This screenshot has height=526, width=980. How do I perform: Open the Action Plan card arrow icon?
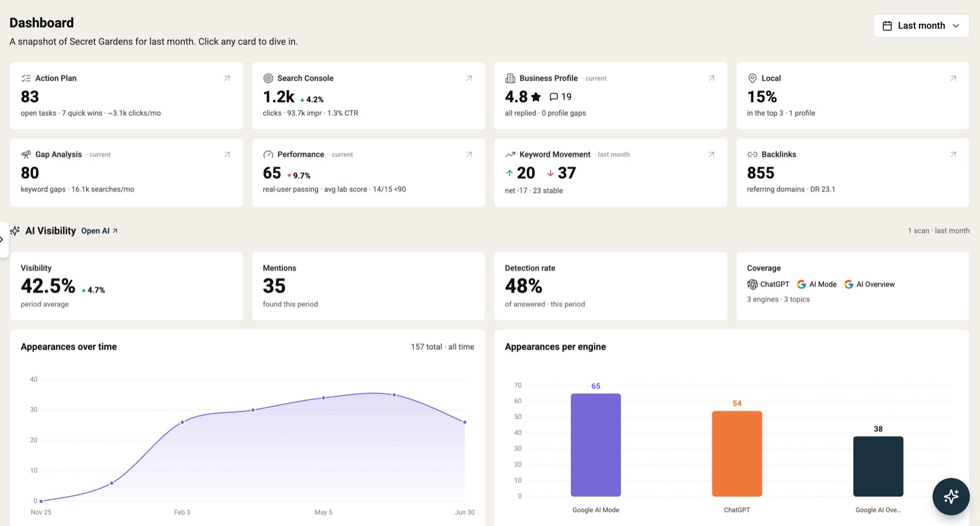coord(227,78)
